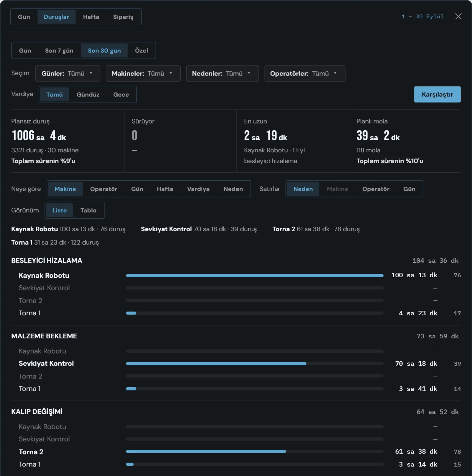Image resolution: width=472 pixels, height=476 pixels.
Task: Select Torna 2 summary chip
Action: click(316, 229)
